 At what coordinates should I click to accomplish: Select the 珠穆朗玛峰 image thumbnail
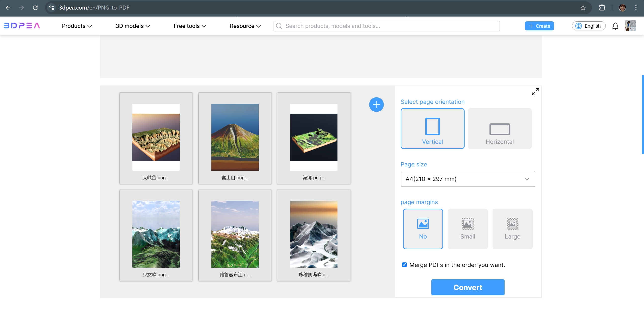[314, 234]
